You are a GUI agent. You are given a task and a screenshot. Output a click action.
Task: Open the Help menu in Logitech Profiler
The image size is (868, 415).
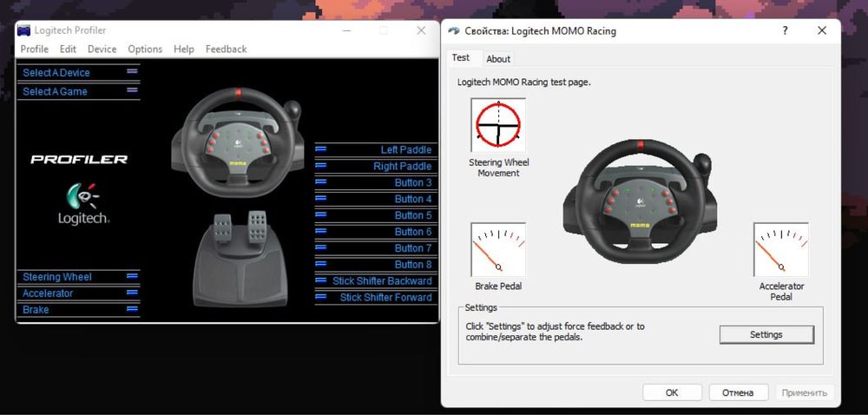click(184, 49)
